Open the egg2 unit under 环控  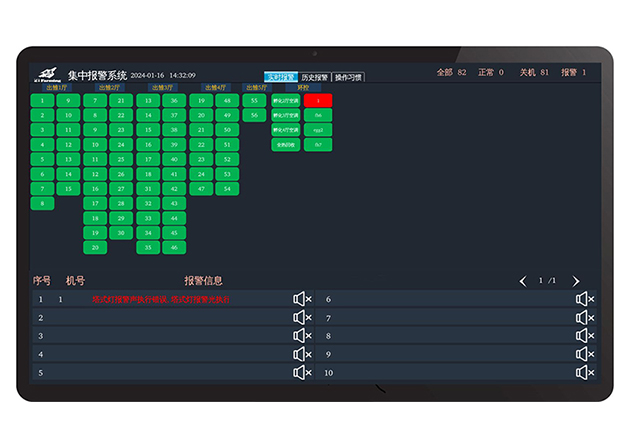(x=318, y=130)
